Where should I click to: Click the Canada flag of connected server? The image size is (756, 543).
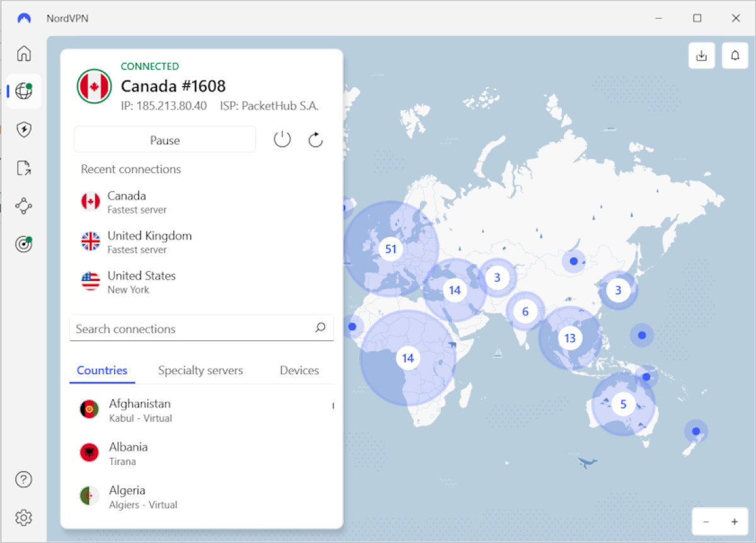point(94,86)
